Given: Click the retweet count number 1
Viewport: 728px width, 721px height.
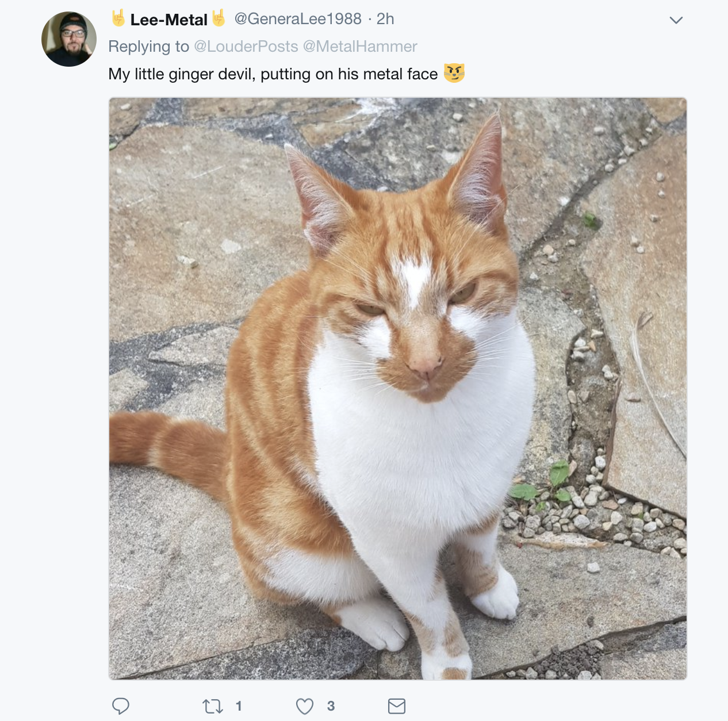Looking at the screenshot, I should 239,706.
